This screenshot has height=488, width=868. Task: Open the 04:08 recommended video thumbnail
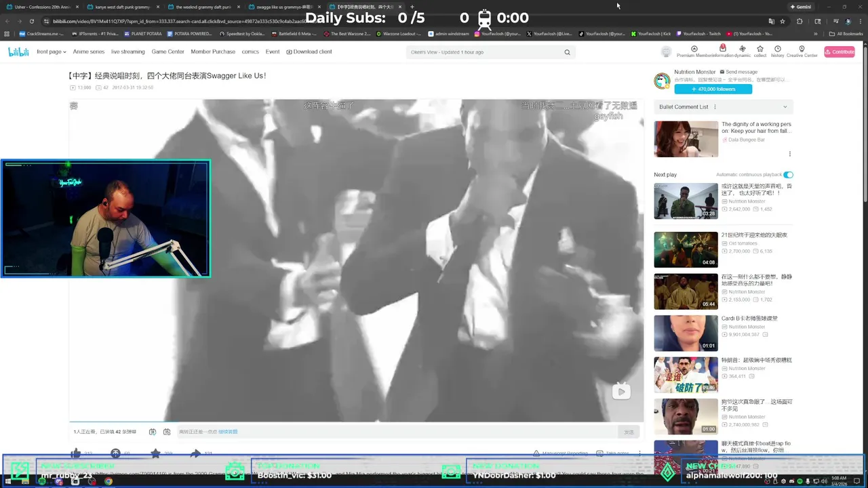coord(686,249)
